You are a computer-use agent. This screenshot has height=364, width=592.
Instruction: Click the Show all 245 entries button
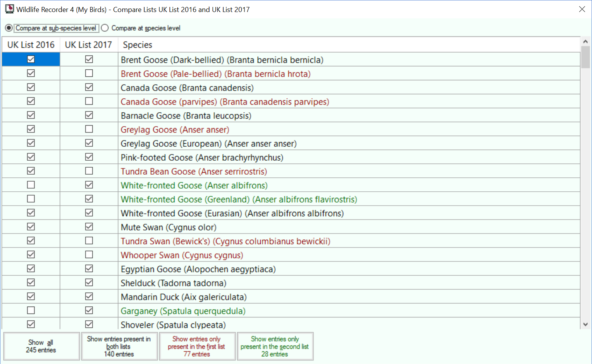(41, 346)
